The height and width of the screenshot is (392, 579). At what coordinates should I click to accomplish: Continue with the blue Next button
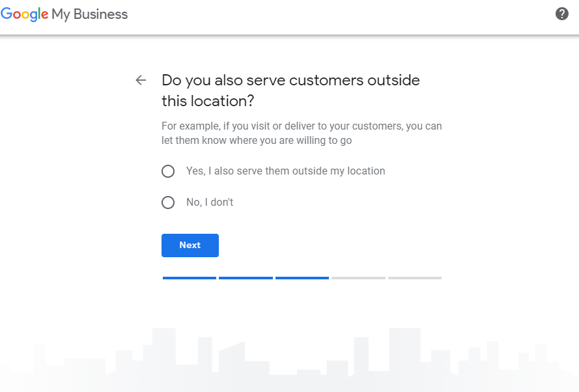[x=190, y=245]
